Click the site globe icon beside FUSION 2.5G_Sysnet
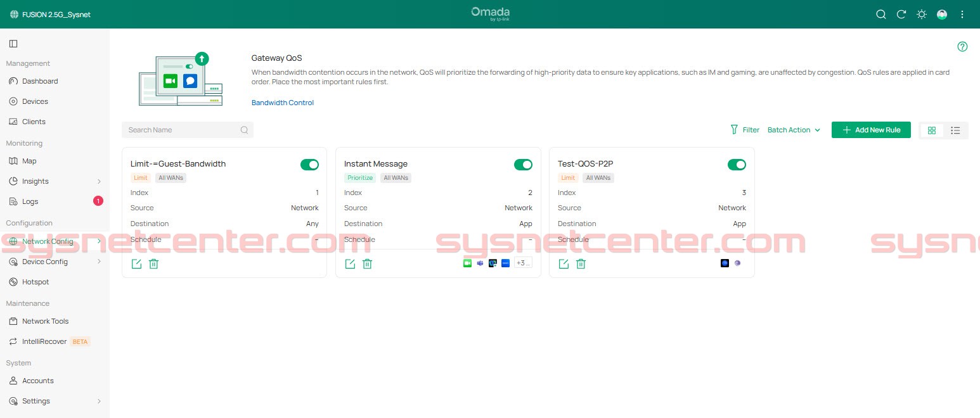Image resolution: width=980 pixels, height=418 pixels. [14, 15]
